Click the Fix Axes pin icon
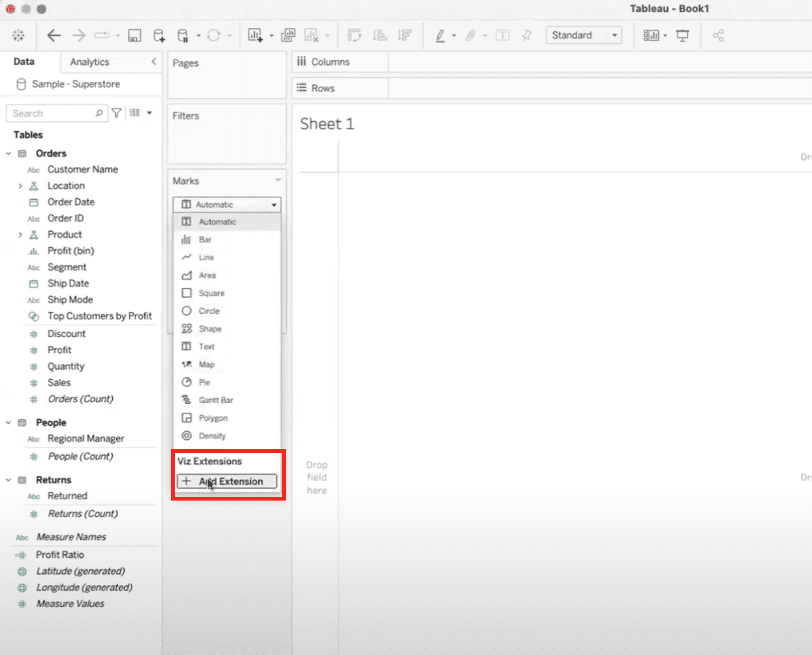 (527, 35)
